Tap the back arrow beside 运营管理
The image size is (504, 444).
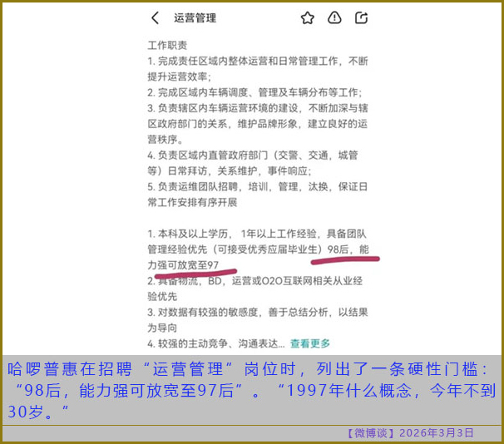(155, 17)
